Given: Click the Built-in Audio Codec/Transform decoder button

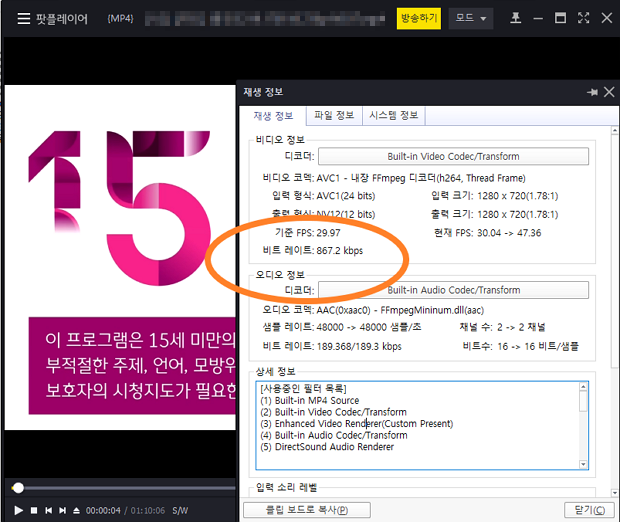Looking at the screenshot, I should coord(453,290).
